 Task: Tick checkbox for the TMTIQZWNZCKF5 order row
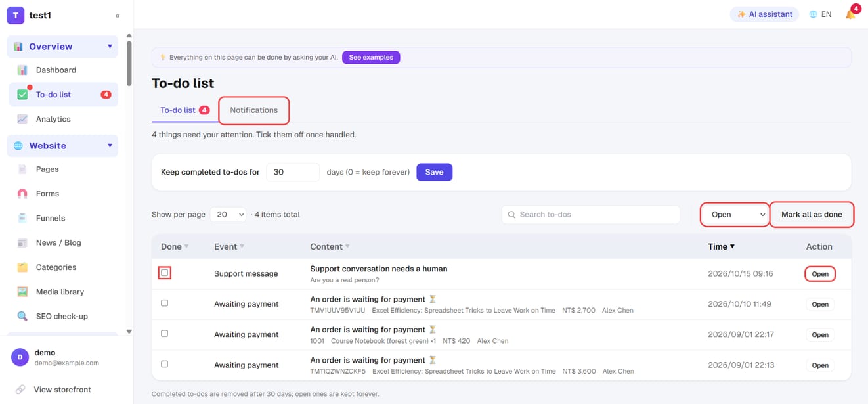click(x=164, y=364)
